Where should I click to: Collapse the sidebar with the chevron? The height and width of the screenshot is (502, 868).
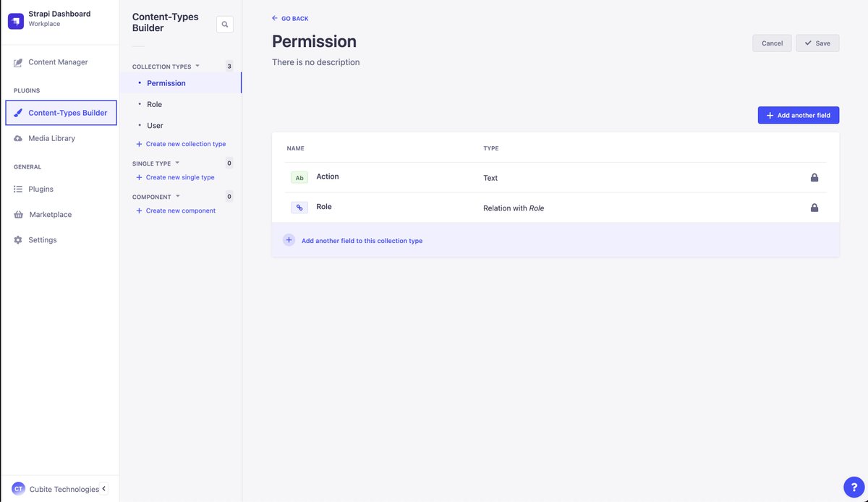click(103, 489)
